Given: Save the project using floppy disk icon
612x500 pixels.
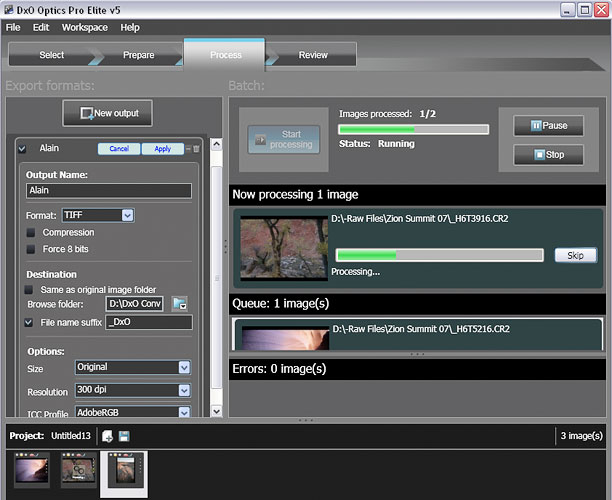Looking at the screenshot, I should pyautogui.click(x=124, y=436).
